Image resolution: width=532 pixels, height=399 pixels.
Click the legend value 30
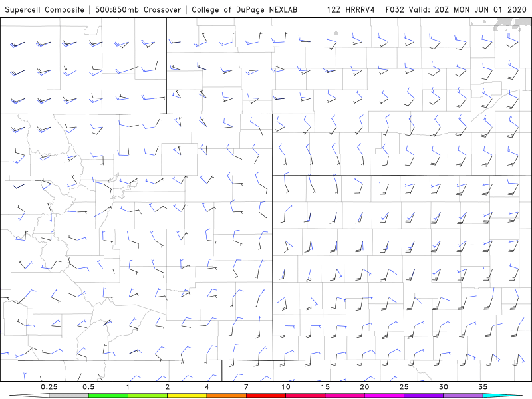click(444, 387)
